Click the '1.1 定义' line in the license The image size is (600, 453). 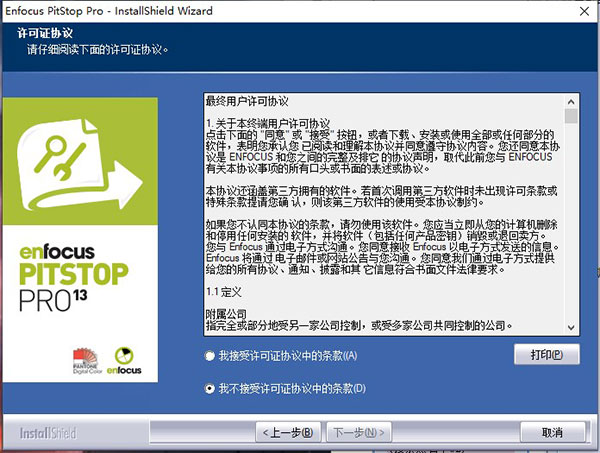tap(224, 292)
